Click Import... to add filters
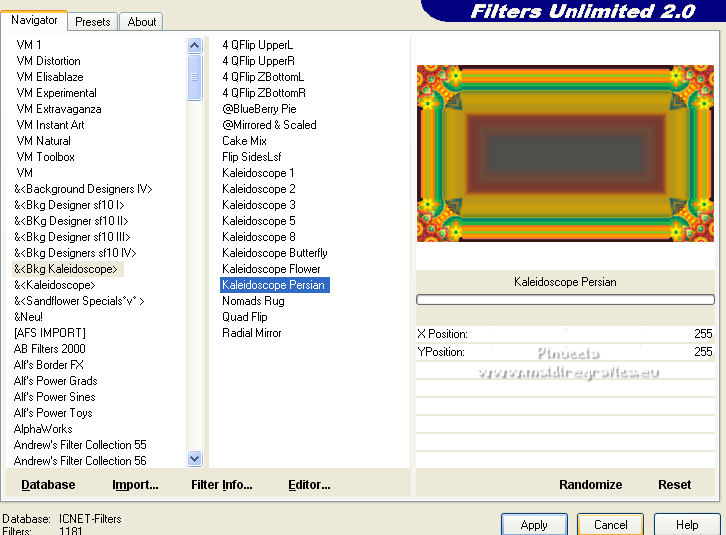Screen dimensions: 726x535 [x=135, y=485]
